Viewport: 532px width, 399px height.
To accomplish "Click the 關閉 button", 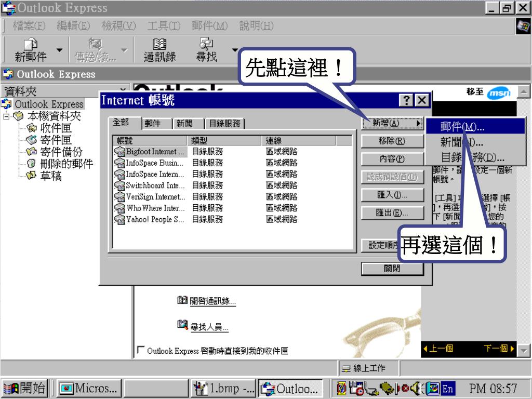I will (x=393, y=269).
